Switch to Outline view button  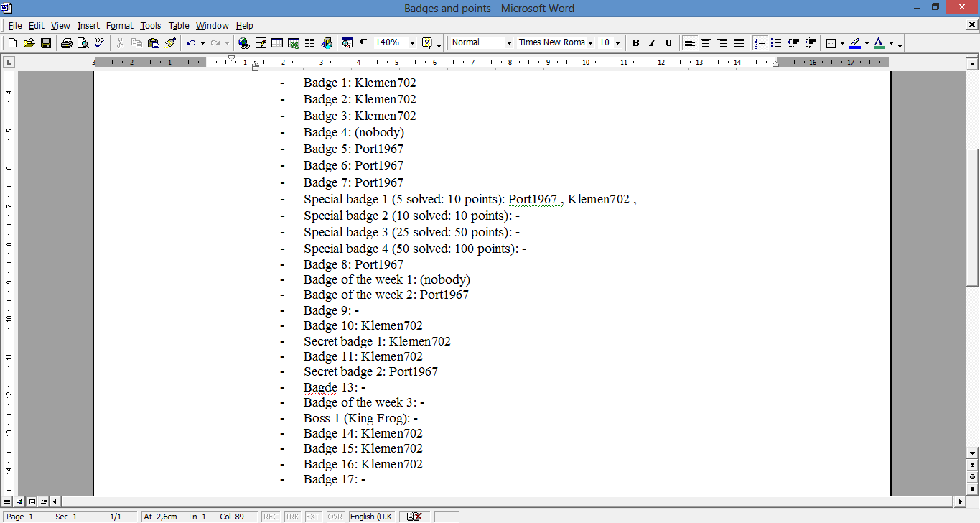pyautogui.click(x=44, y=501)
